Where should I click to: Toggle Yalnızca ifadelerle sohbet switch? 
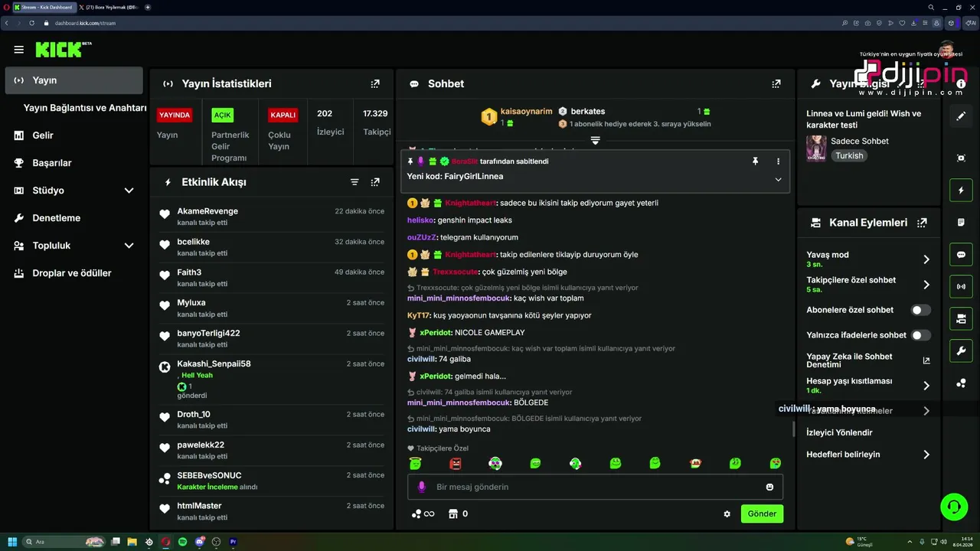(x=920, y=335)
